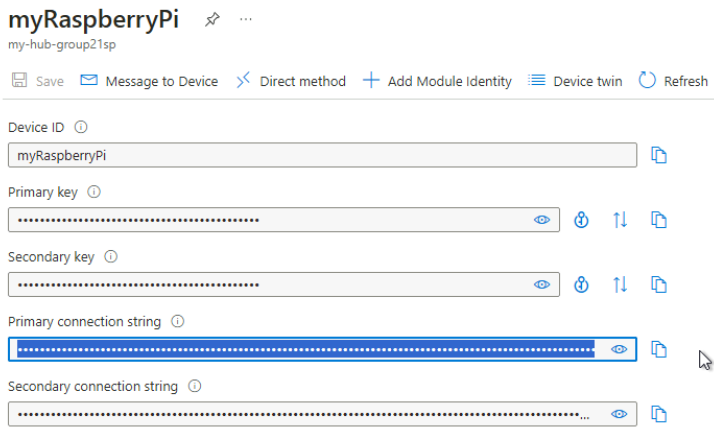Copy the Secondary connection string
Screen dimensions: 714x441
point(658,414)
